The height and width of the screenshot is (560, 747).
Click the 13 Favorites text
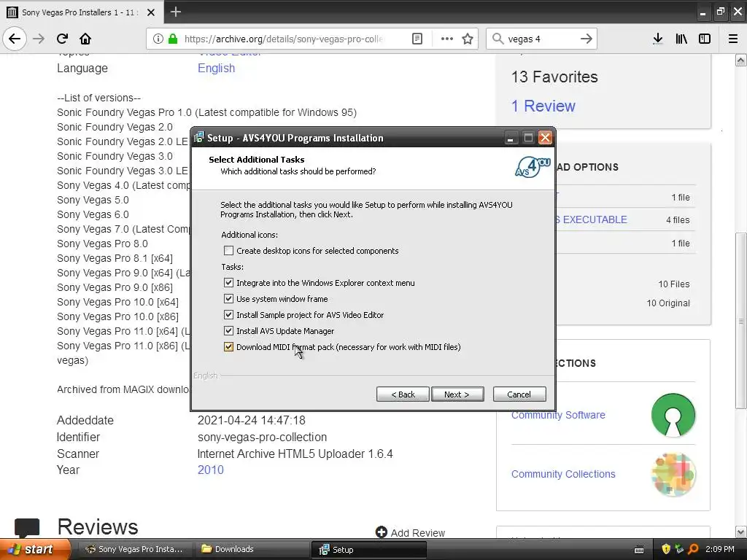(554, 77)
